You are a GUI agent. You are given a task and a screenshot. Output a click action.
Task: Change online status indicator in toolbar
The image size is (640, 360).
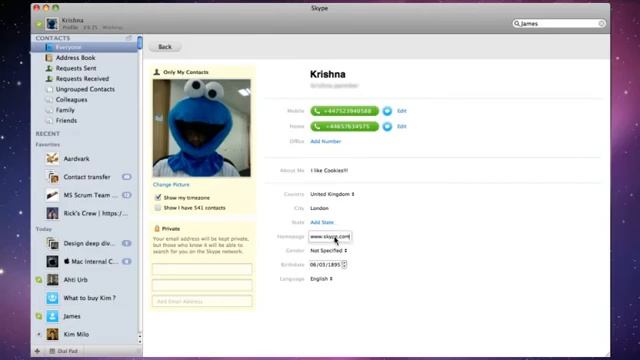pyautogui.click(x=39, y=24)
